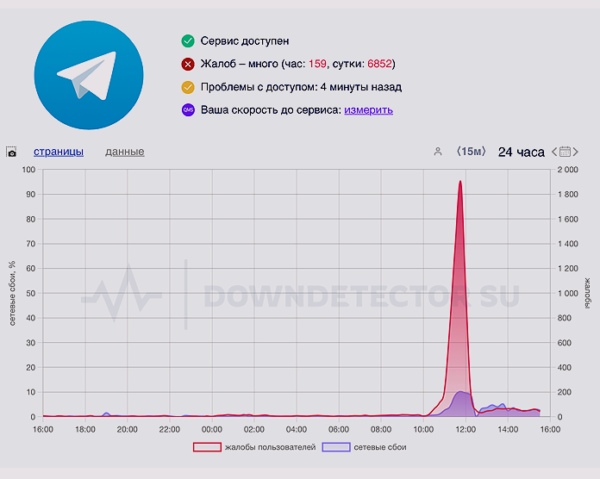Viewport: 600px width, 479px height.
Task: Click 'Сервис доступен' status text
Action: pos(245,41)
